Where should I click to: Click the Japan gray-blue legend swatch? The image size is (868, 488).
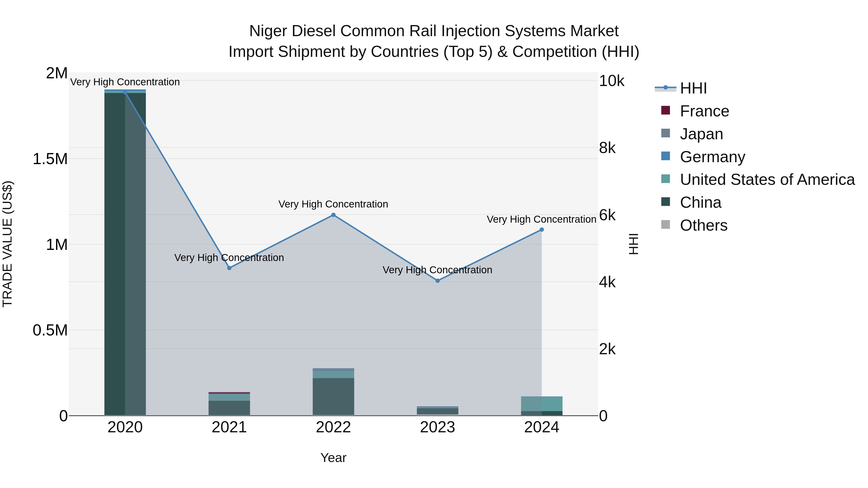(665, 133)
